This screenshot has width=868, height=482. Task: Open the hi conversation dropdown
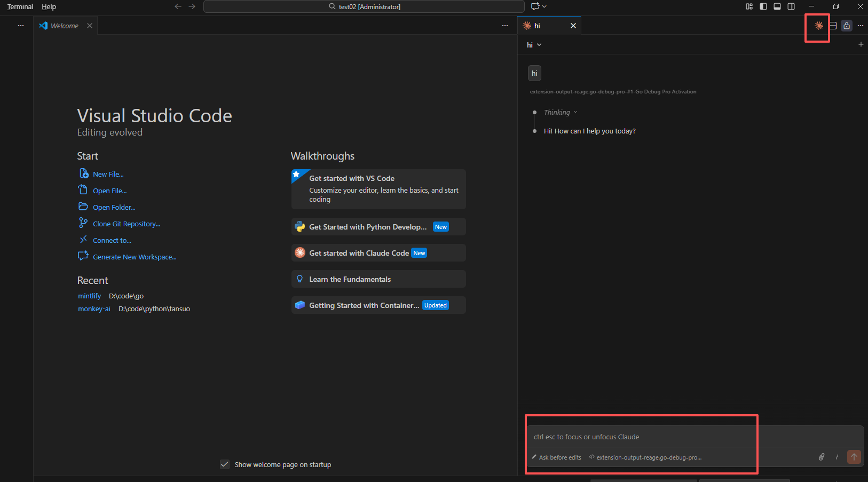(x=534, y=45)
